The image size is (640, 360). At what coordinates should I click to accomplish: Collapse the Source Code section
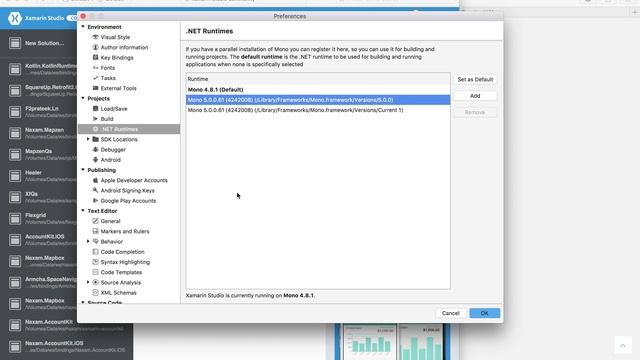coord(83,302)
